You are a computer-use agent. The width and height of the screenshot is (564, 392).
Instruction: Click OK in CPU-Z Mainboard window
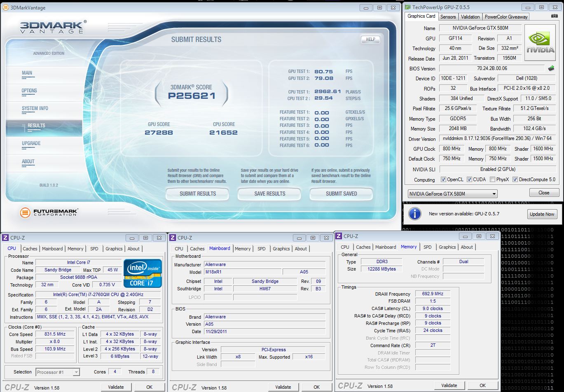tap(316, 387)
